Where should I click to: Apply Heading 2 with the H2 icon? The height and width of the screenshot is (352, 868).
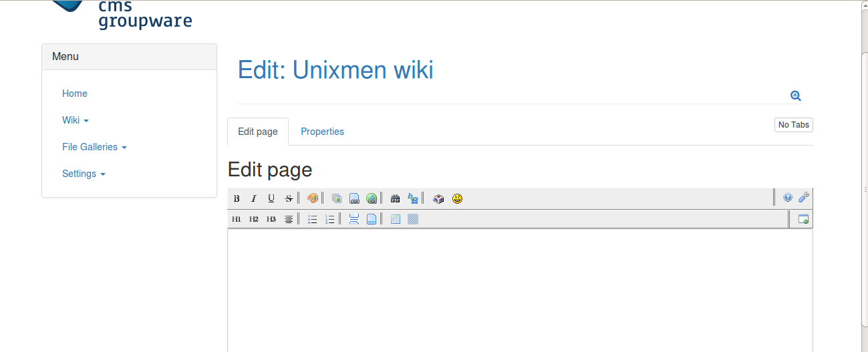point(254,219)
